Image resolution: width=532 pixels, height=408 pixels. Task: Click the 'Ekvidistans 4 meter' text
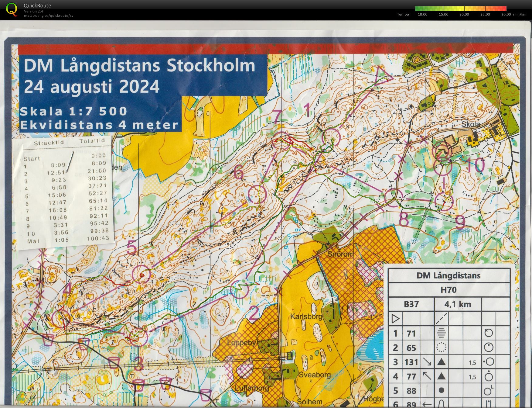click(99, 125)
